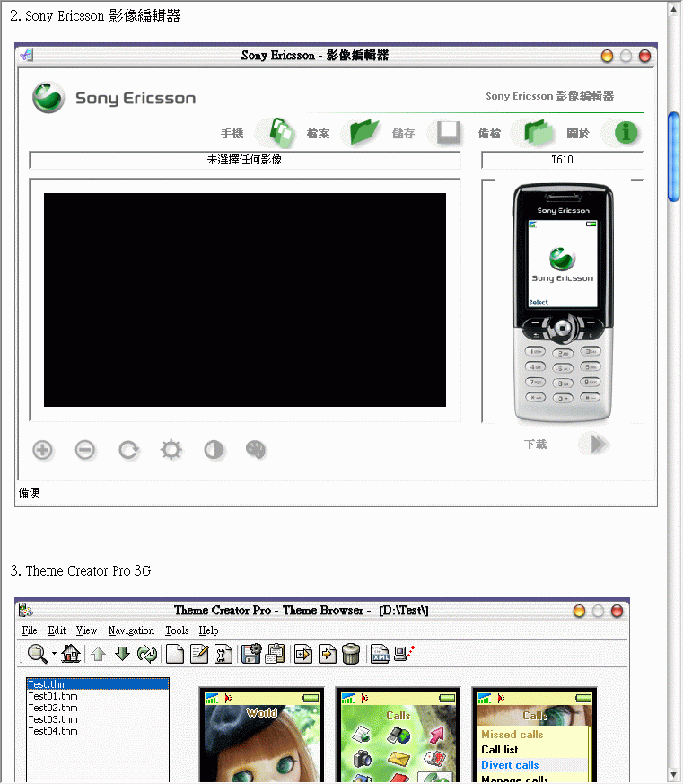Select Test01.thm in the file list
The image size is (683, 784).
pyautogui.click(x=53, y=696)
